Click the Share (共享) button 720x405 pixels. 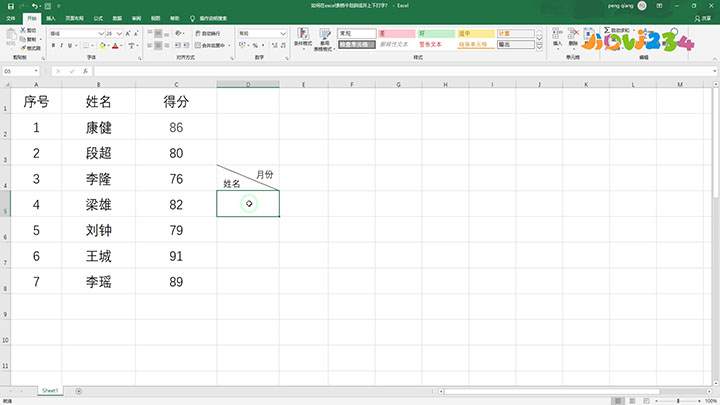(703, 18)
